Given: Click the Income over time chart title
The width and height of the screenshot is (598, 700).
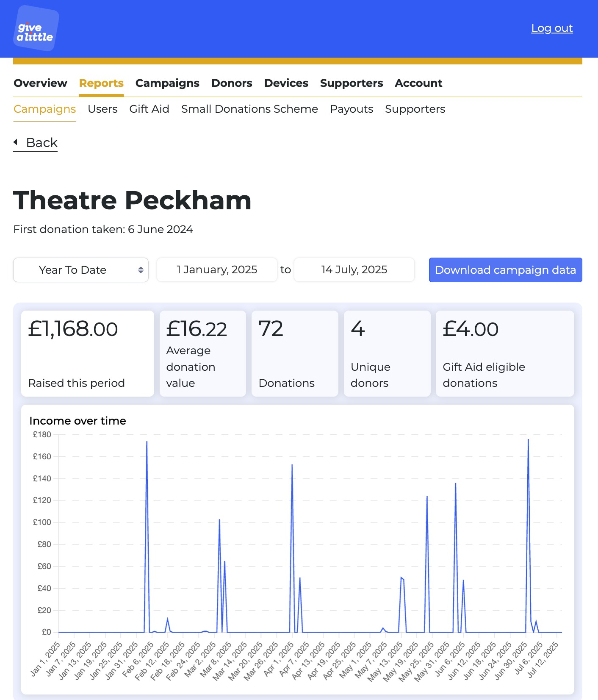Looking at the screenshot, I should 78,421.
